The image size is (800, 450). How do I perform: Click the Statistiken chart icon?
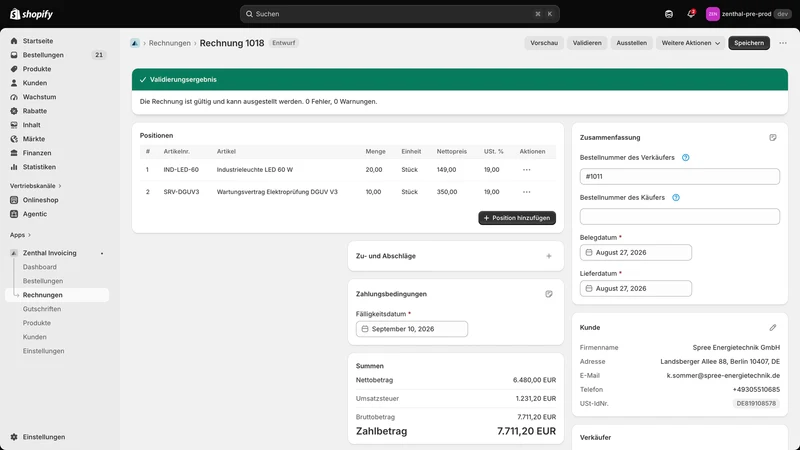(14, 167)
